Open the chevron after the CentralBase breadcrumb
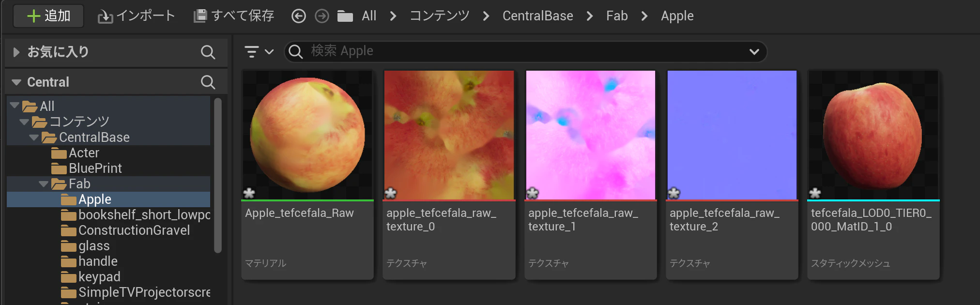 (590, 16)
